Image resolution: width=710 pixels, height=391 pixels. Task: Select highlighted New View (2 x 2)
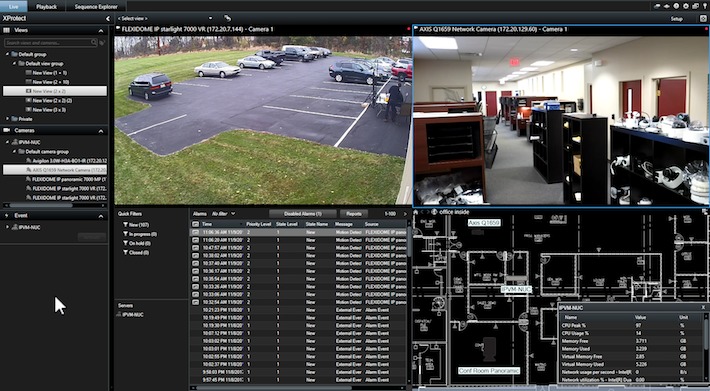click(55, 91)
